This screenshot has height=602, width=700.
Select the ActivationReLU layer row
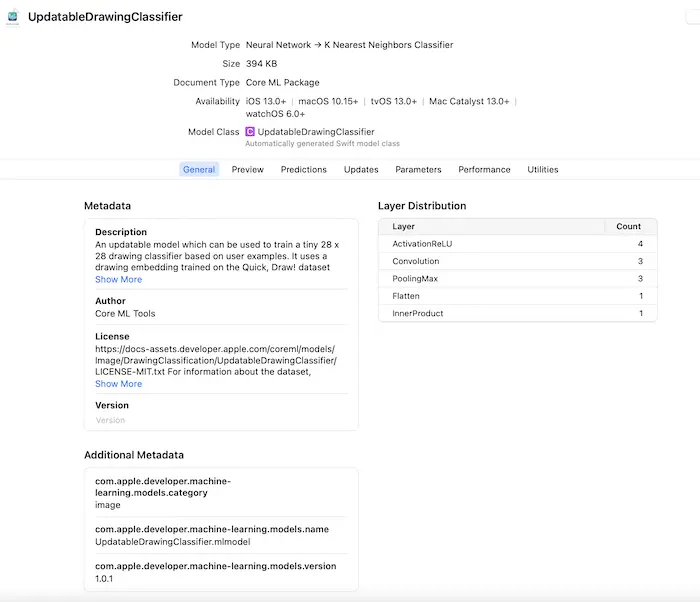point(517,244)
